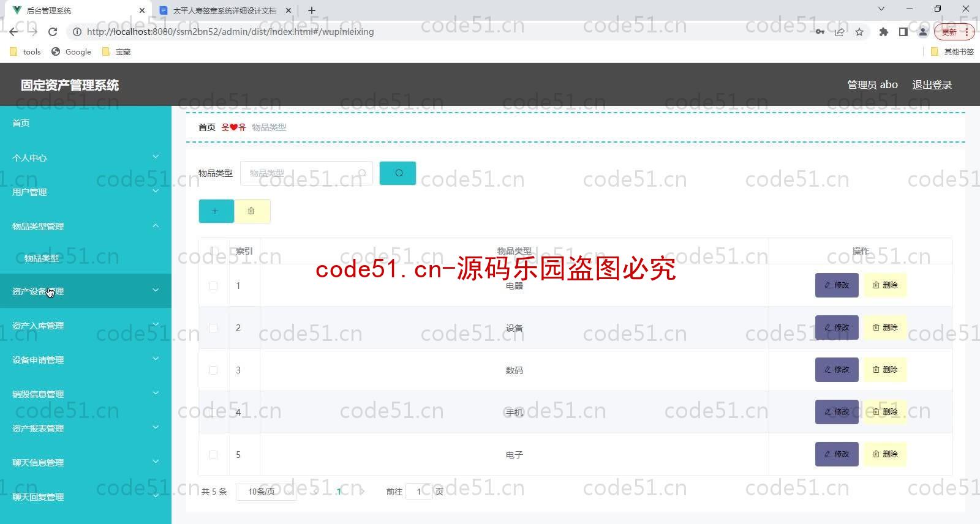Screen dimensions: 980x524
Task: Check the checkbox for row 数码
Action: click(213, 370)
